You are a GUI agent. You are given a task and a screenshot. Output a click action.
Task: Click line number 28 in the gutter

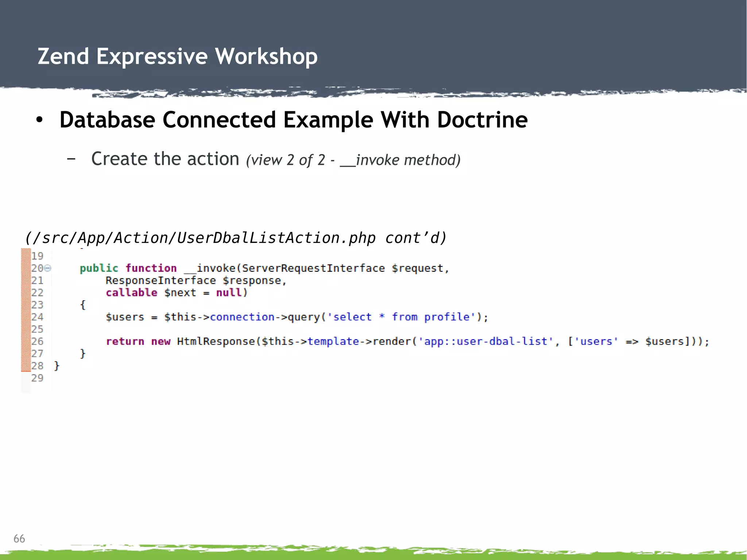pyautogui.click(x=37, y=366)
